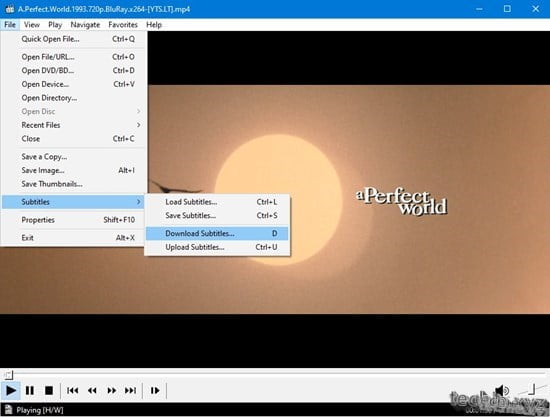Click the seek bar position thumb

[x=8, y=375]
